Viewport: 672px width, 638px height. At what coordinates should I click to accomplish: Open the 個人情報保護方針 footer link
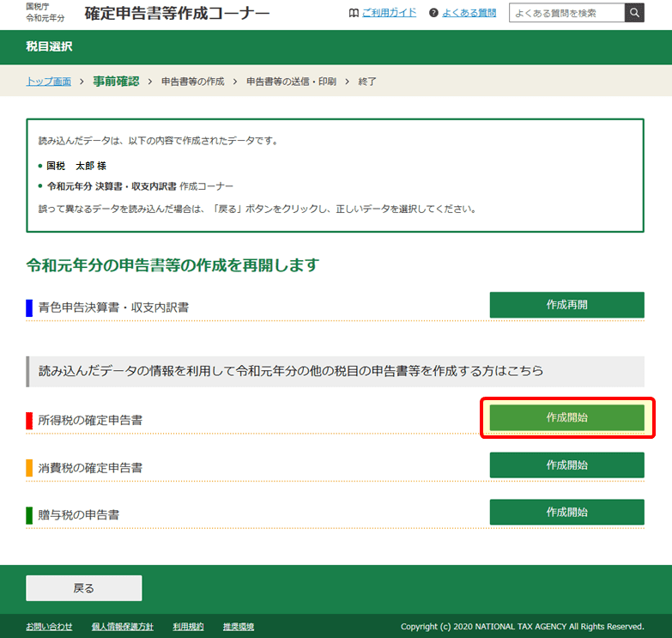pyautogui.click(x=123, y=627)
